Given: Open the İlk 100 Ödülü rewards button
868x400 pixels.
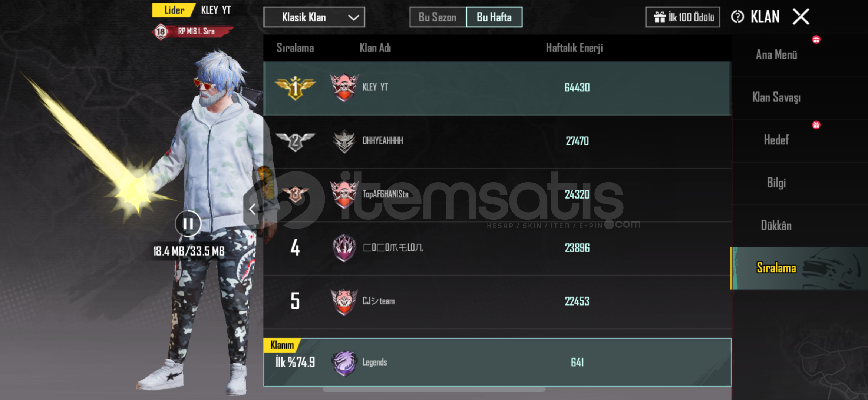Looking at the screenshot, I should (x=683, y=17).
